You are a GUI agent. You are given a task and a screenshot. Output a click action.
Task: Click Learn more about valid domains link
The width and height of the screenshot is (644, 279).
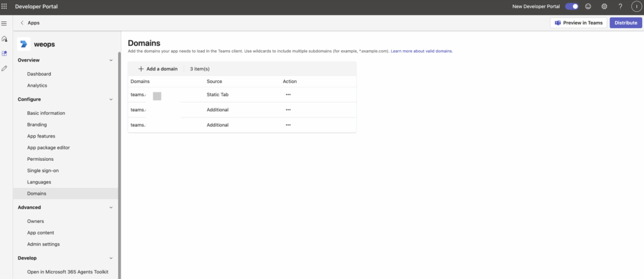pyautogui.click(x=421, y=52)
